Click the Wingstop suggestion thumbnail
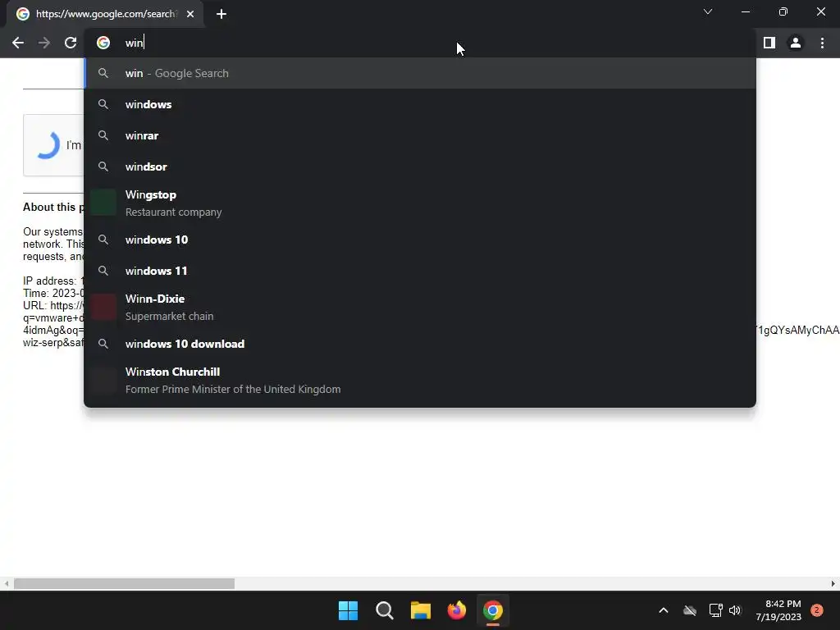Image resolution: width=840 pixels, height=630 pixels. coord(103,203)
